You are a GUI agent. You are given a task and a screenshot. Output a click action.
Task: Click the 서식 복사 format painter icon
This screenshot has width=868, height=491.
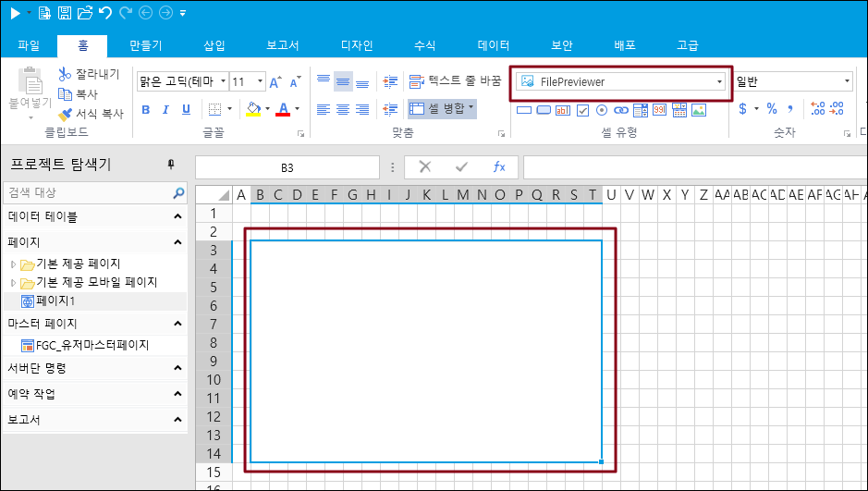coord(65,115)
